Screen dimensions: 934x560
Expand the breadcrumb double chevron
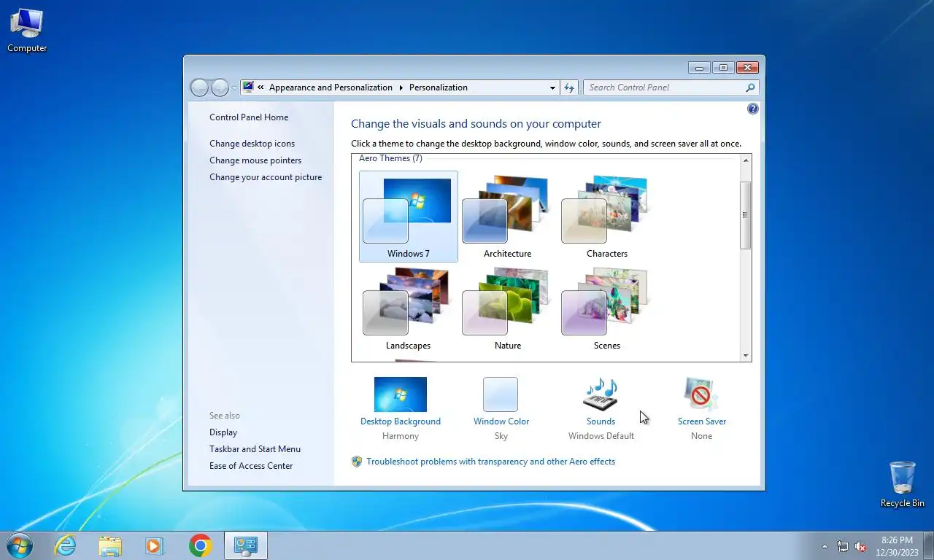(260, 87)
